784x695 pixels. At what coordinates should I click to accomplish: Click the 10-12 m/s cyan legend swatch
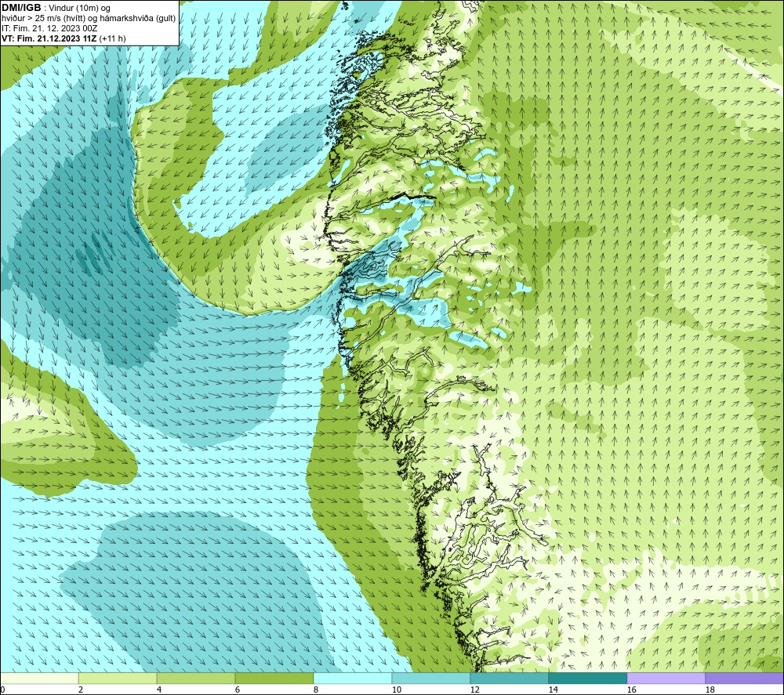tap(431, 678)
